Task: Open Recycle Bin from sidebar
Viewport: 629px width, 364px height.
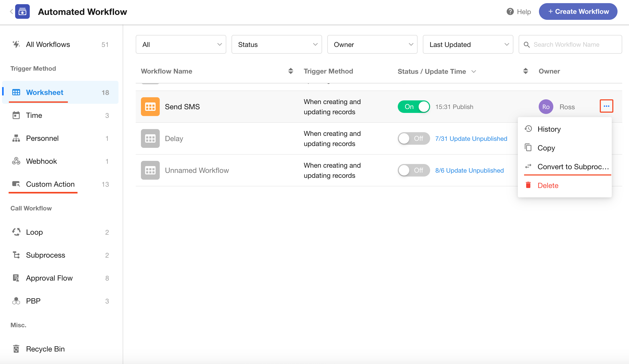Action: (x=45, y=349)
